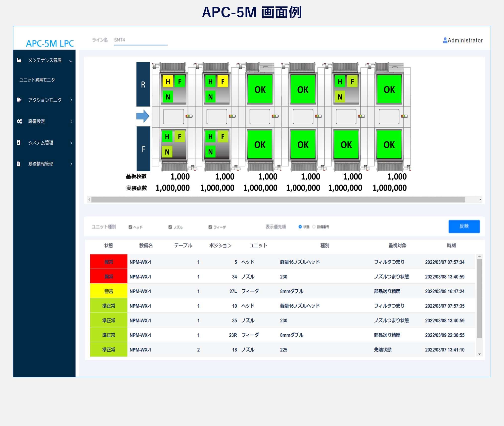The height and width of the screenshot is (426, 504).
Task: Collapse the メンテナンス管理 menu chevron
Action: [x=71, y=61]
